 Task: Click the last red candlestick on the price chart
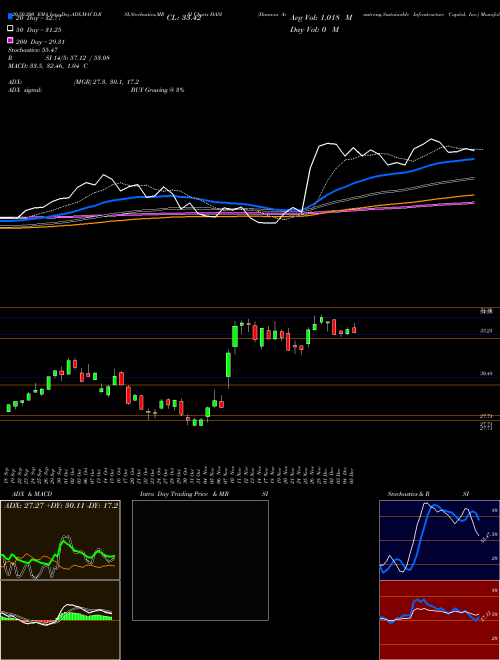coord(354,330)
